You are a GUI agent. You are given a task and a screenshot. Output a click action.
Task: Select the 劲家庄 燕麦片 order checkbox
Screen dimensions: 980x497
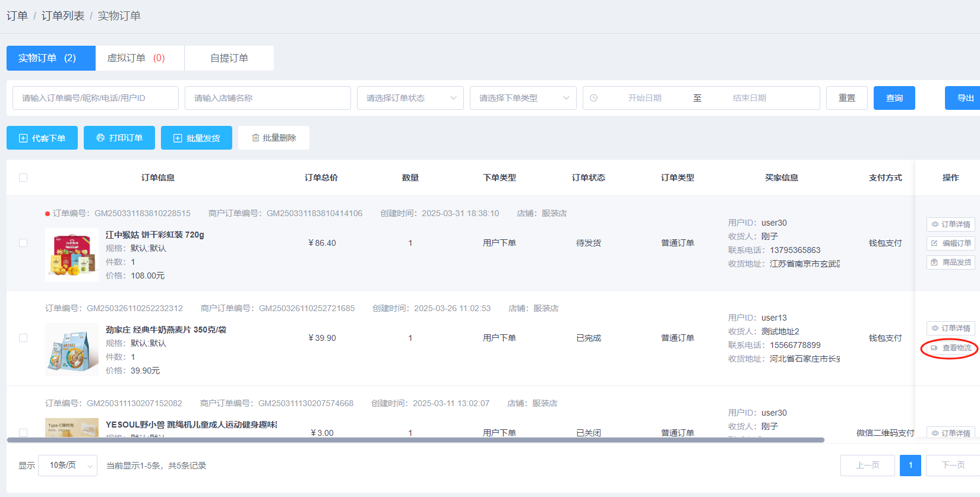[23, 338]
